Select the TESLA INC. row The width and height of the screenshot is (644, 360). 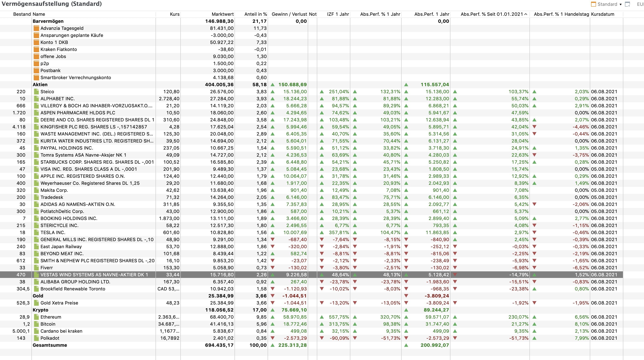pyautogui.click(x=53, y=233)
